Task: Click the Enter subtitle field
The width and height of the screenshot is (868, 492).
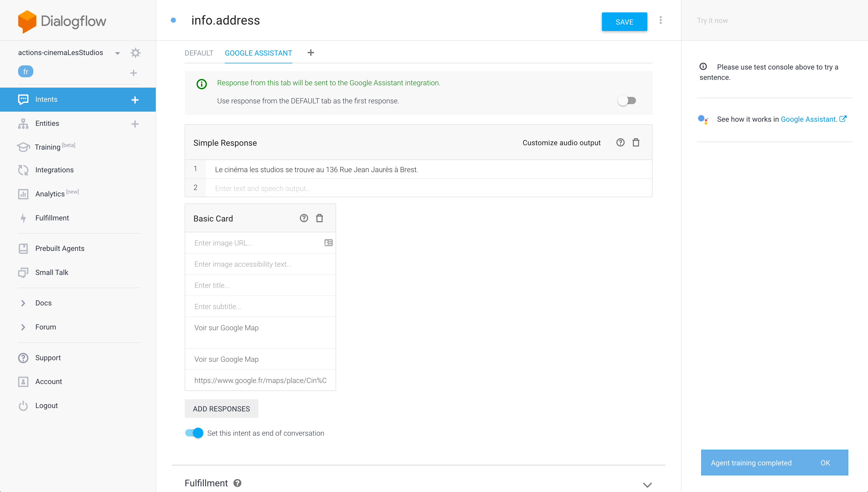Action: [x=260, y=306]
